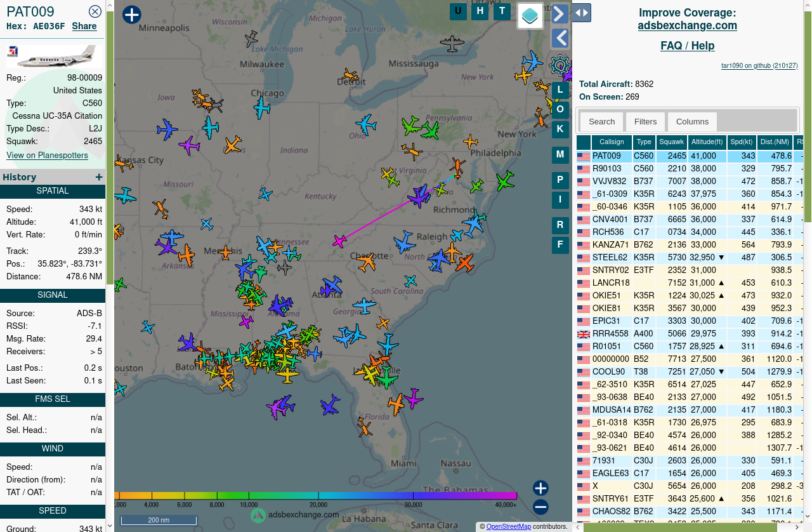Sort table by Dist.(NM) column

click(775, 142)
